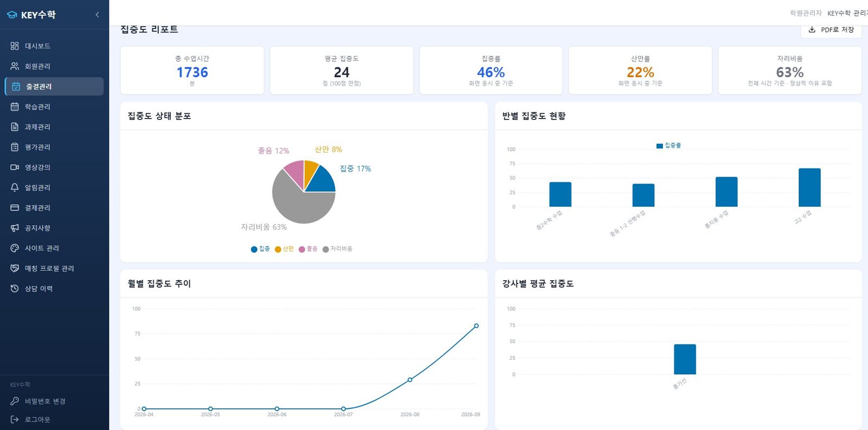Select the 사이트 관리 palette icon

point(15,248)
